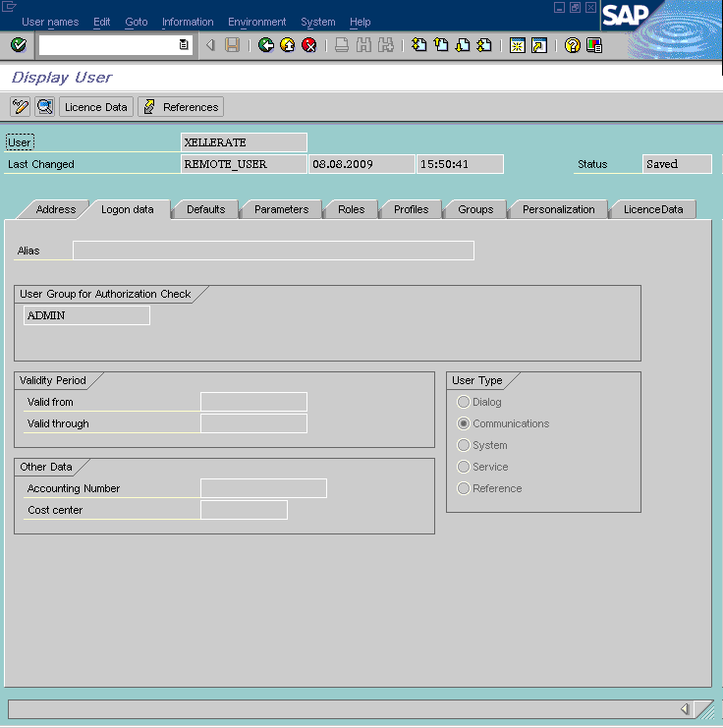Click the Save disk icon
This screenshot has height=728, width=723.
point(232,45)
